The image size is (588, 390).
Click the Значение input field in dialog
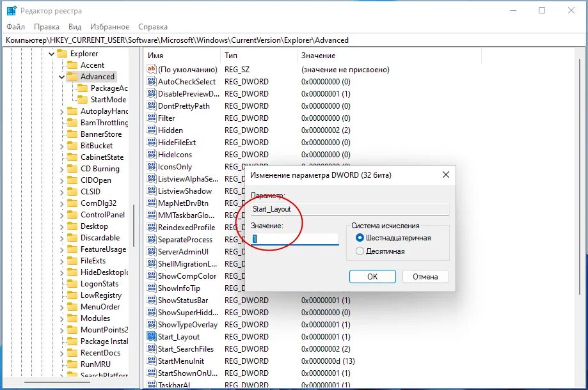coord(295,238)
